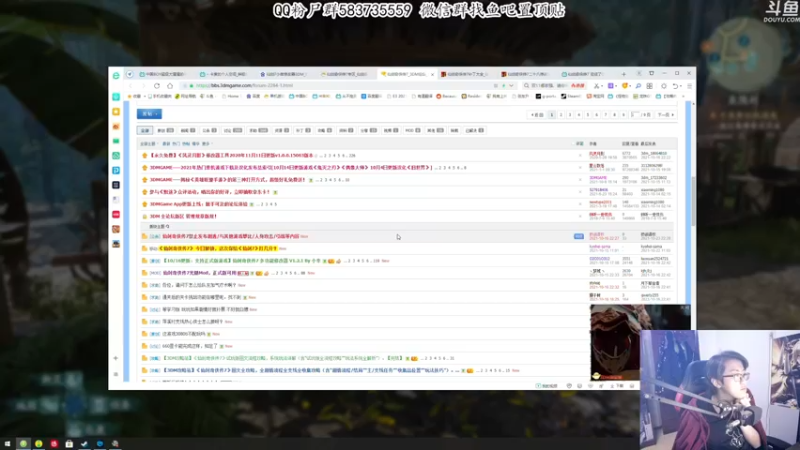Image resolution: width=800 pixels, height=450 pixels.
Task: Click the green browser logo at top-left
Action: tap(116, 75)
